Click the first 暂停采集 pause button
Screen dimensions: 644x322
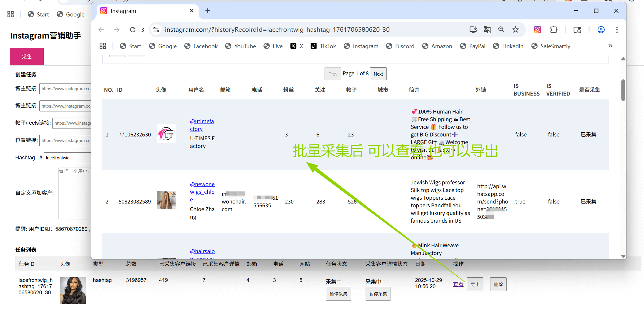[338, 294]
